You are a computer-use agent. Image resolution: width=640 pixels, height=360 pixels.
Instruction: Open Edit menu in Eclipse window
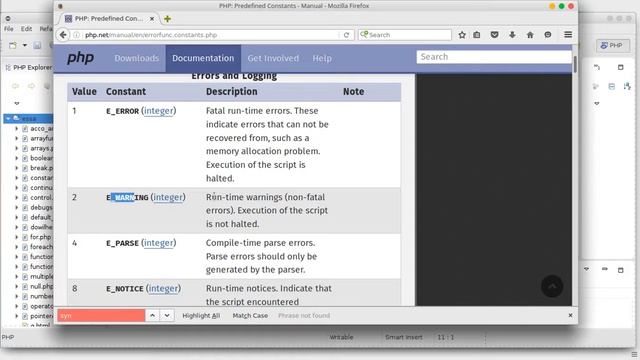pyautogui.click(x=27, y=29)
